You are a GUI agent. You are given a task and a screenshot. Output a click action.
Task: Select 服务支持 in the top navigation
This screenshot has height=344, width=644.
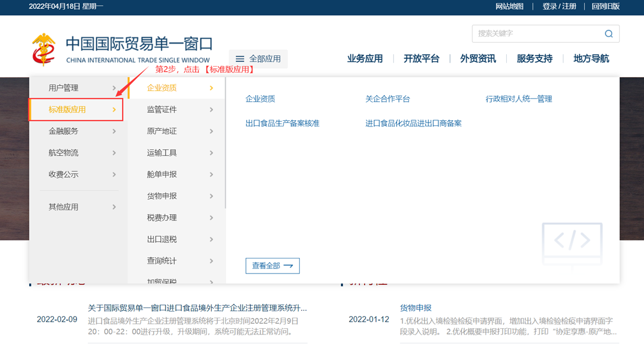pos(534,58)
